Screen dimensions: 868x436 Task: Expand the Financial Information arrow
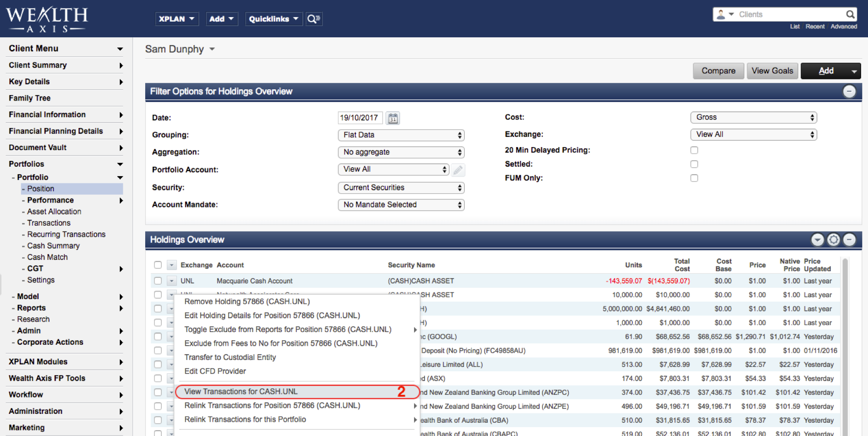pos(121,115)
